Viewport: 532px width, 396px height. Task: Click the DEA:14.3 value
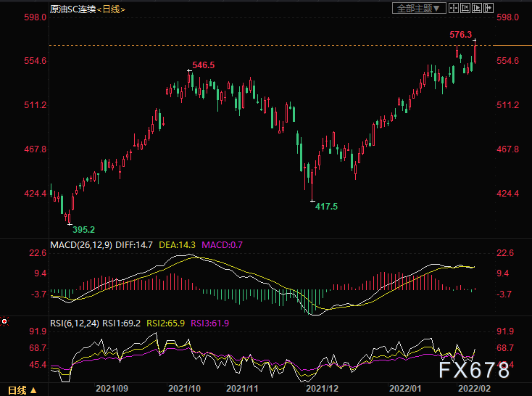tap(177, 245)
